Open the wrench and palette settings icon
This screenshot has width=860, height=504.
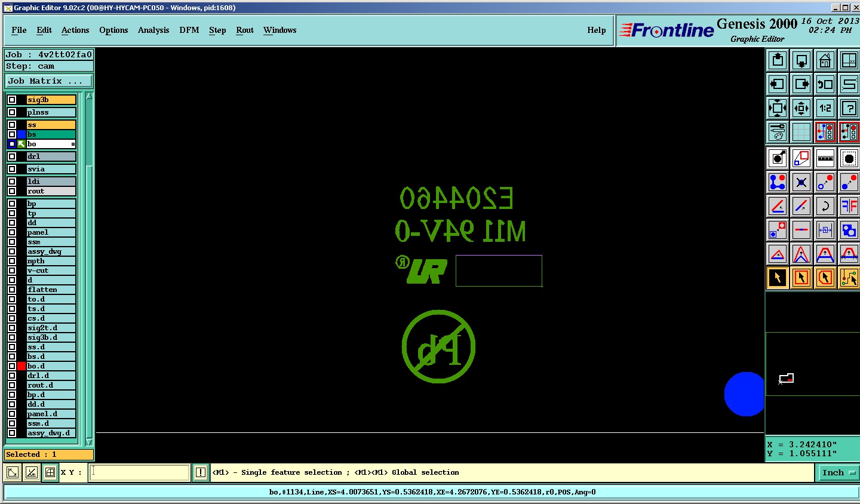point(778,132)
